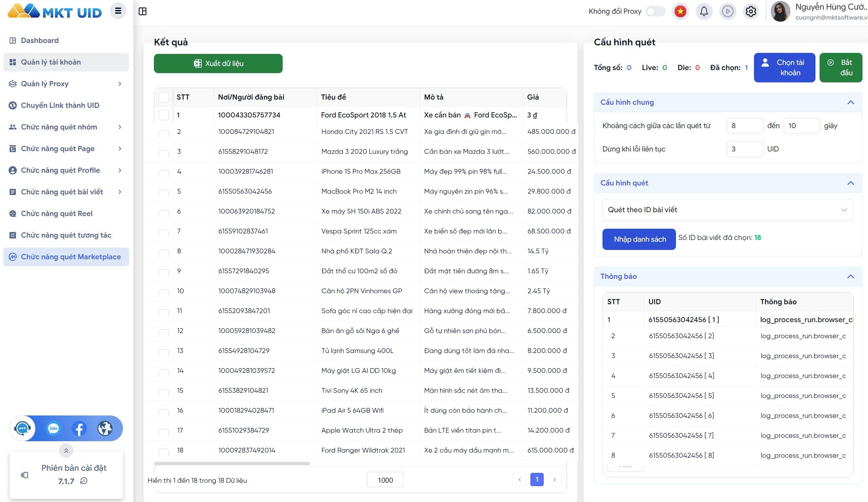The width and height of the screenshot is (868, 502).
Task: Toggle the panel layout icon in header
Action: coord(143,11)
